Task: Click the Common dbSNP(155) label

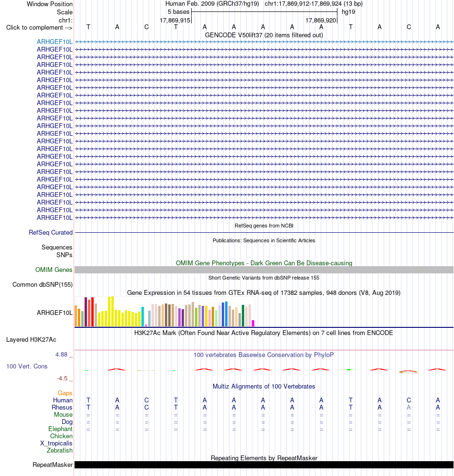Action: [x=43, y=285]
